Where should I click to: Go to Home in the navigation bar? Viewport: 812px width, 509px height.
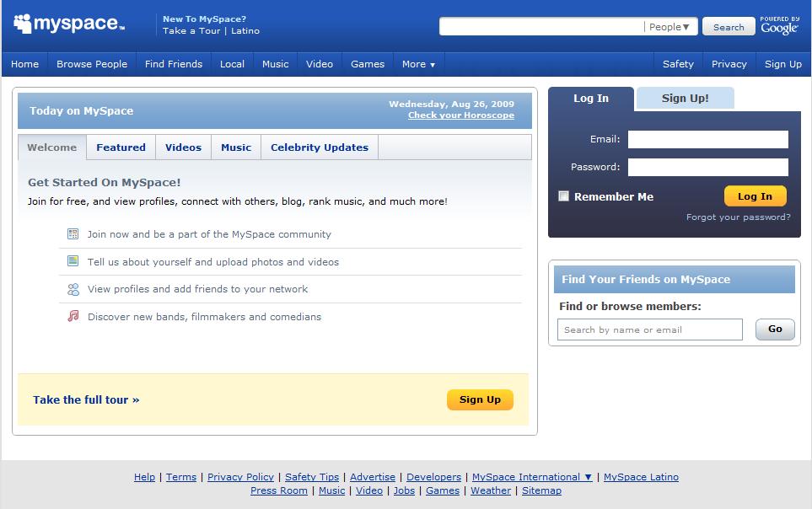click(24, 64)
